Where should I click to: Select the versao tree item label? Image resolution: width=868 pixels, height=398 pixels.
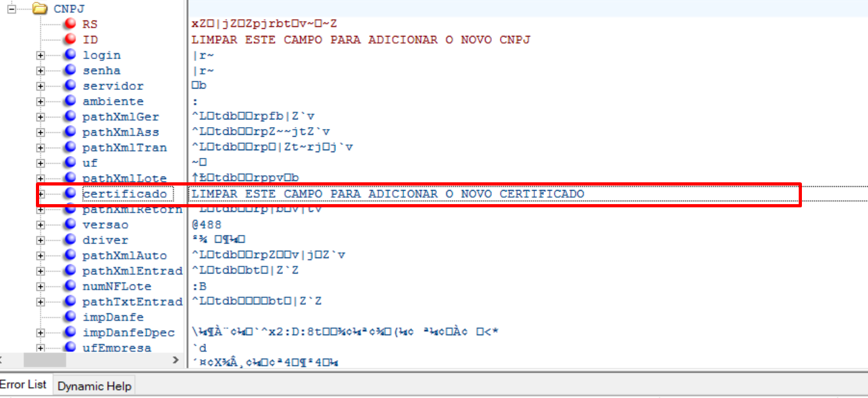click(105, 225)
